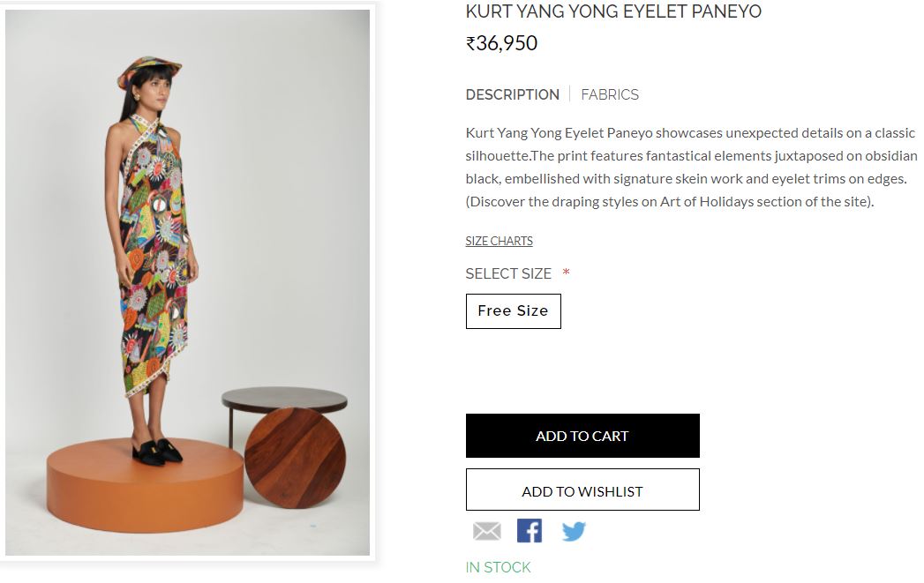Click the In Stock status label
924x583 pixels.
(498, 567)
